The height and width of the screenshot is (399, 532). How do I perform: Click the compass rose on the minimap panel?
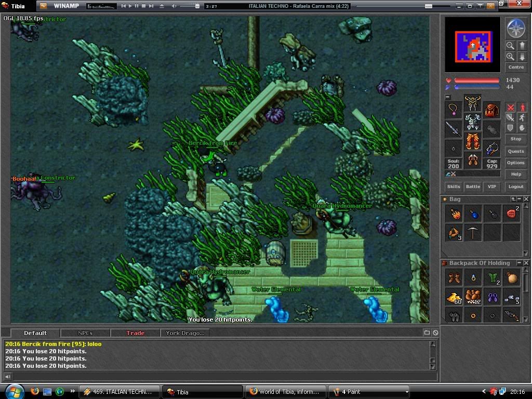point(516,28)
